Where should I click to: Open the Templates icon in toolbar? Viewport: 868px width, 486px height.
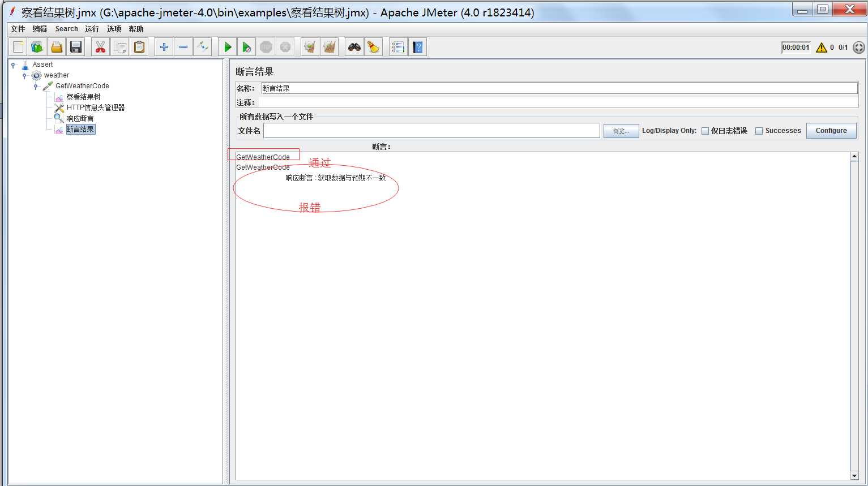click(x=37, y=47)
